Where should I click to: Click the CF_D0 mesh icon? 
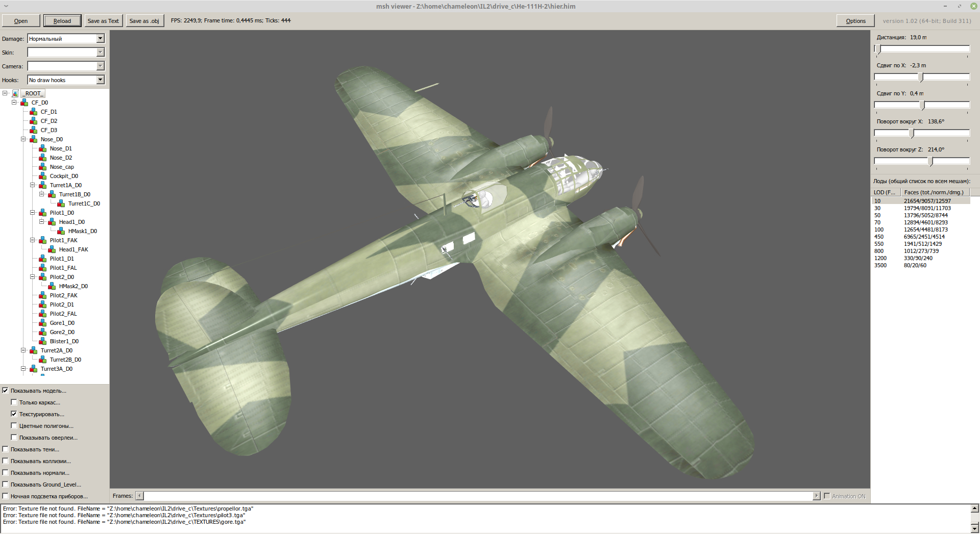(x=24, y=103)
